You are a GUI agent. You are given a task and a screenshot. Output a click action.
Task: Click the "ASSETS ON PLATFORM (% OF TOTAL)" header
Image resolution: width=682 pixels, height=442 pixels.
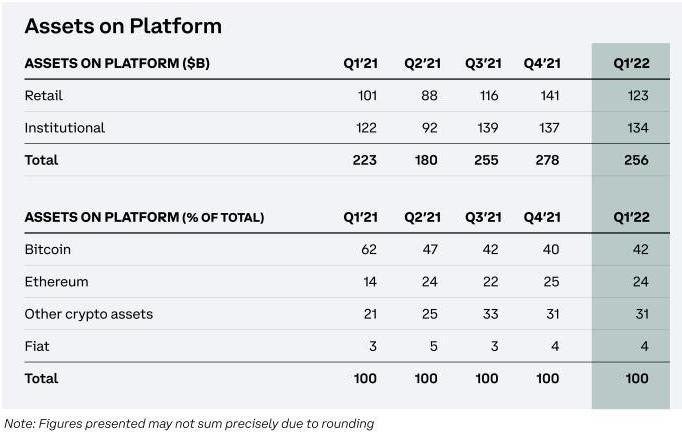coord(144,217)
